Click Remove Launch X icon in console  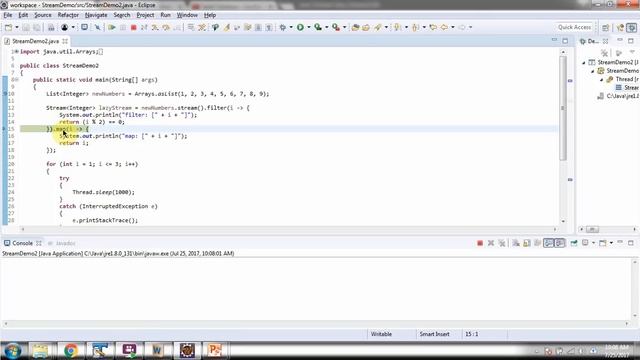click(x=491, y=243)
